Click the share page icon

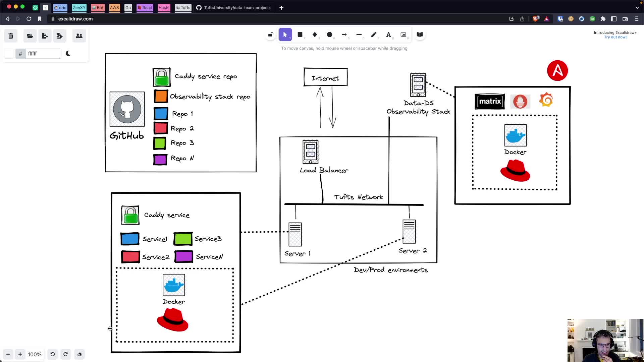click(522, 19)
